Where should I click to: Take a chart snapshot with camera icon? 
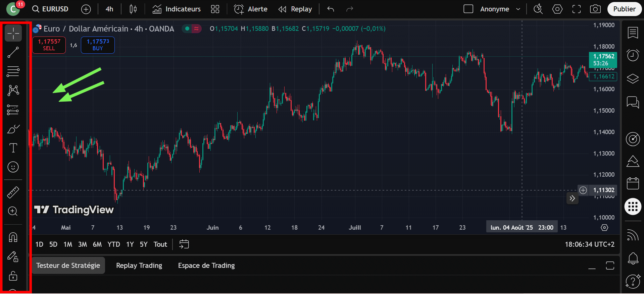click(595, 9)
